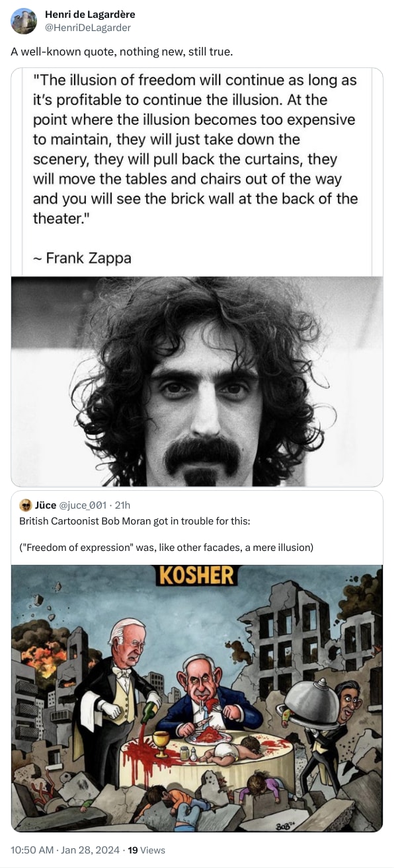The width and height of the screenshot is (404, 868).
Task: Open Henri de Lagardère's profile avatar
Action: (x=24, y=21)
